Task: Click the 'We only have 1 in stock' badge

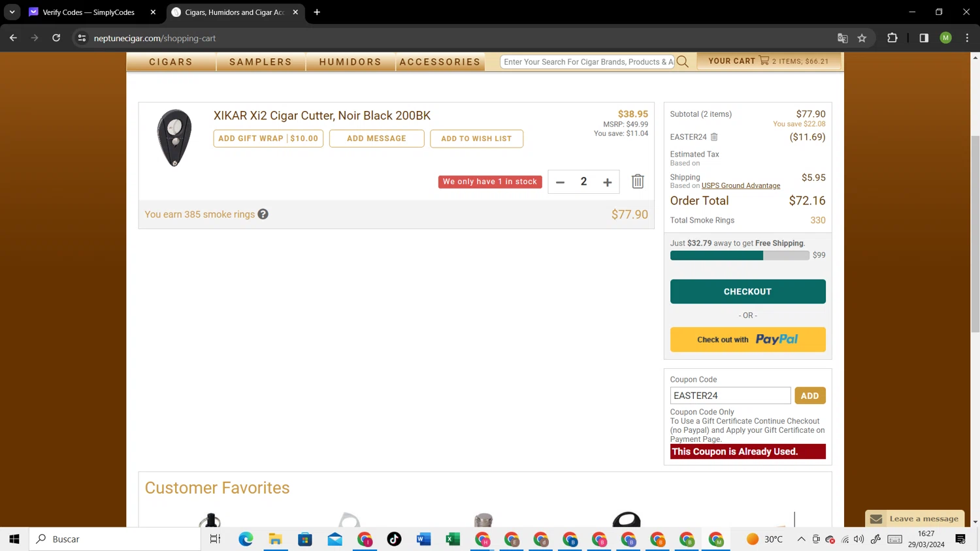Action: (490, 181)
